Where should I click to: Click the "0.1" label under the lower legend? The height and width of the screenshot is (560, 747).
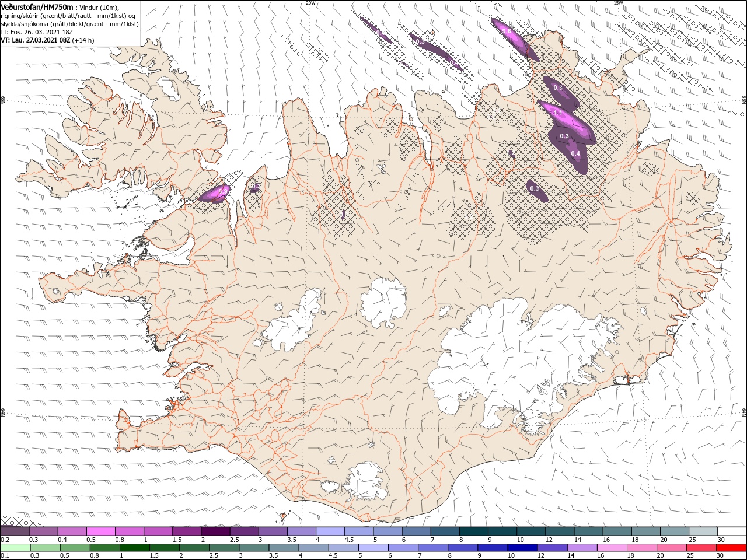pos(4,556)
